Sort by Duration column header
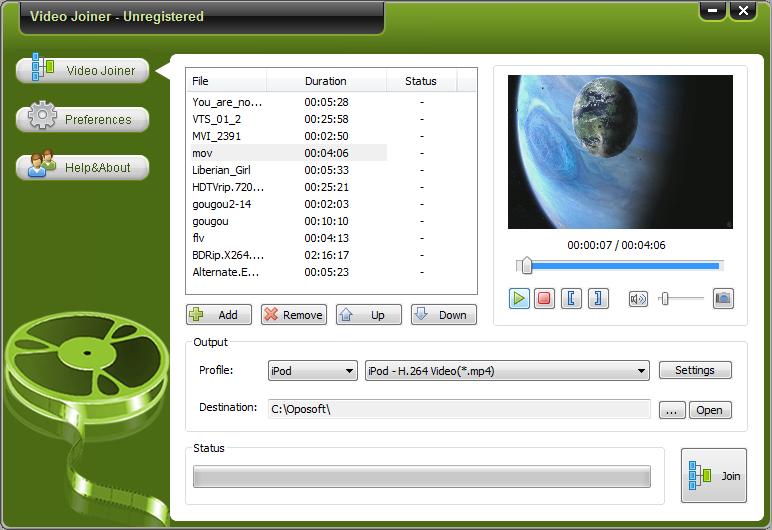772x530 pixels. [326, 81]
